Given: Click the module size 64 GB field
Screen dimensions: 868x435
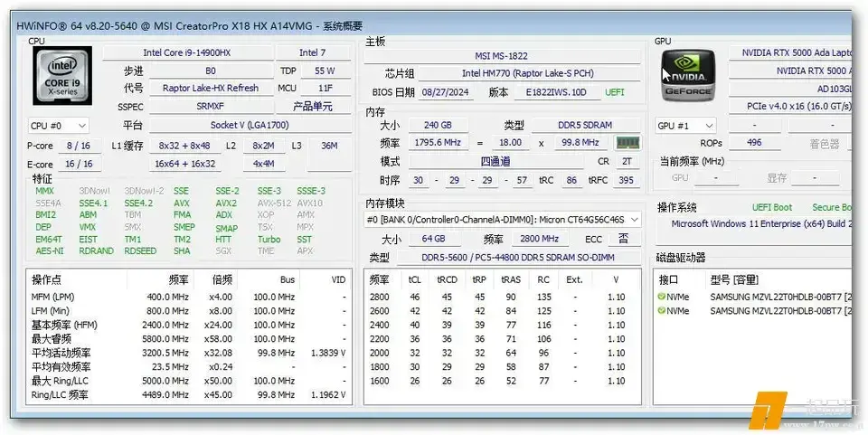Looking at the screenshot, I should tap(434, 239).
